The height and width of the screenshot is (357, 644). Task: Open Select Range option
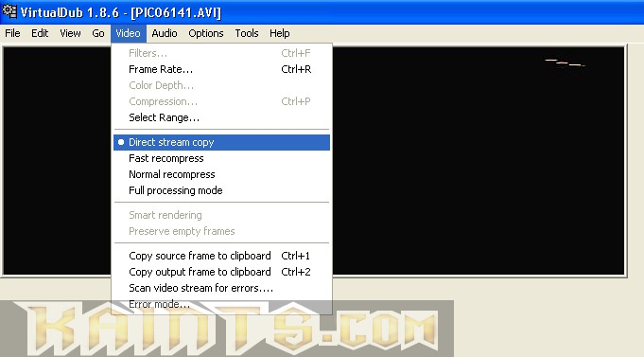point(222,117)
